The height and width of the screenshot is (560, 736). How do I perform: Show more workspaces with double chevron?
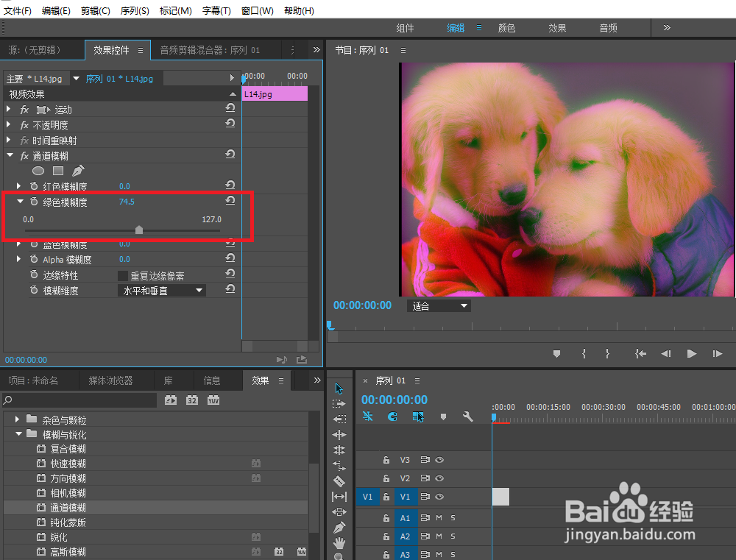(667, 28)
